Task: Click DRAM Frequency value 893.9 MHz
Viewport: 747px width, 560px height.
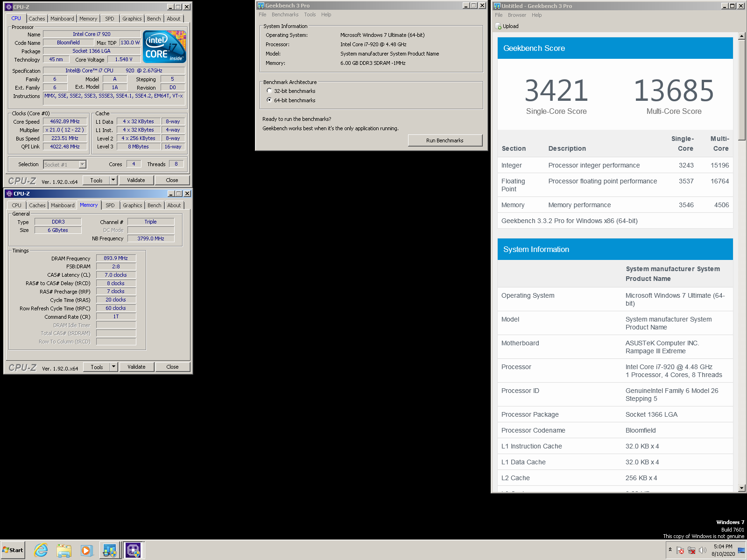Action: coord(116,258)
